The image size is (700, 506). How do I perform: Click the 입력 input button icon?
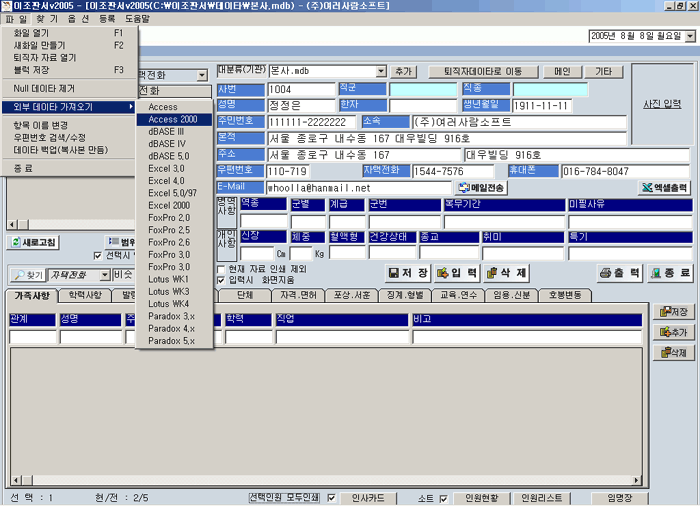(456, 273)
